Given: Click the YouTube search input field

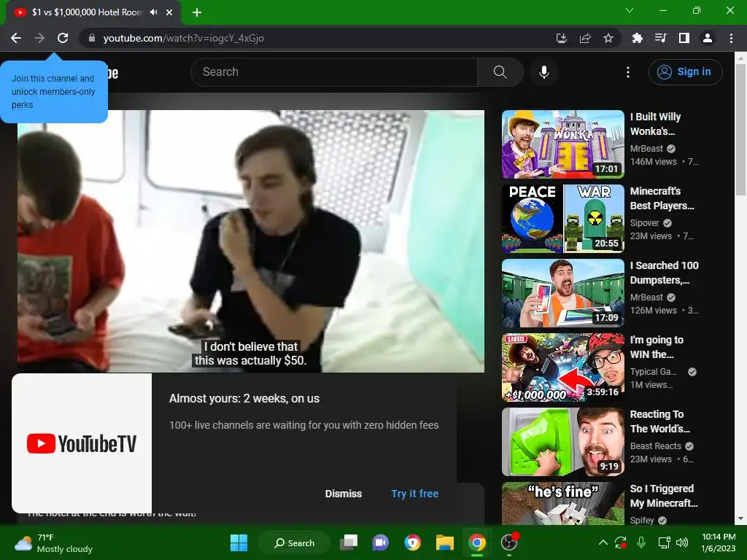Looking at the screenshot, I should pos(333,72).
